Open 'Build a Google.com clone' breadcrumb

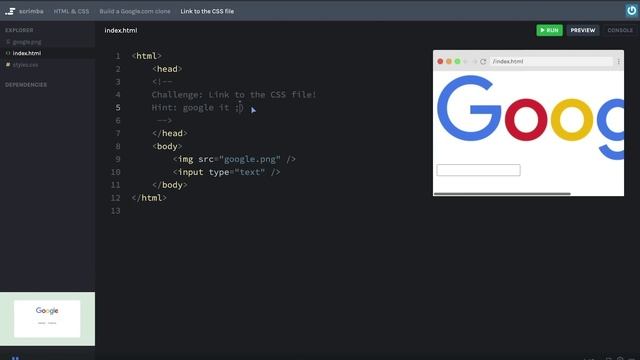(135, 11)
